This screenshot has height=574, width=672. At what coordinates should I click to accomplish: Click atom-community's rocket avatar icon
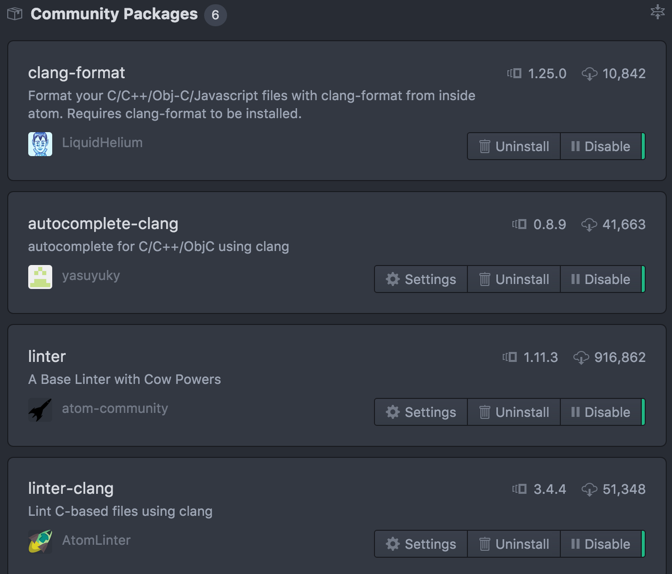40,410
